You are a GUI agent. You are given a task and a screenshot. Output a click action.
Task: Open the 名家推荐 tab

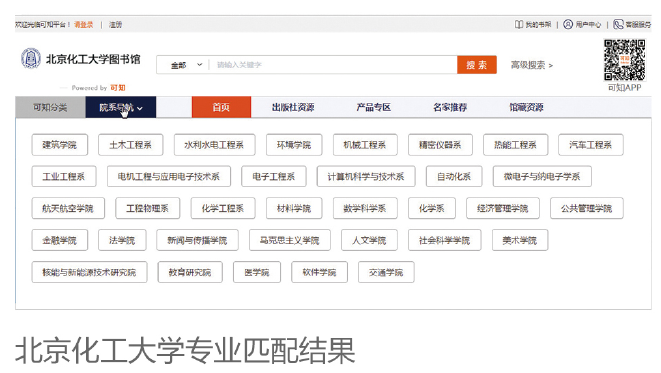[450, 107]
